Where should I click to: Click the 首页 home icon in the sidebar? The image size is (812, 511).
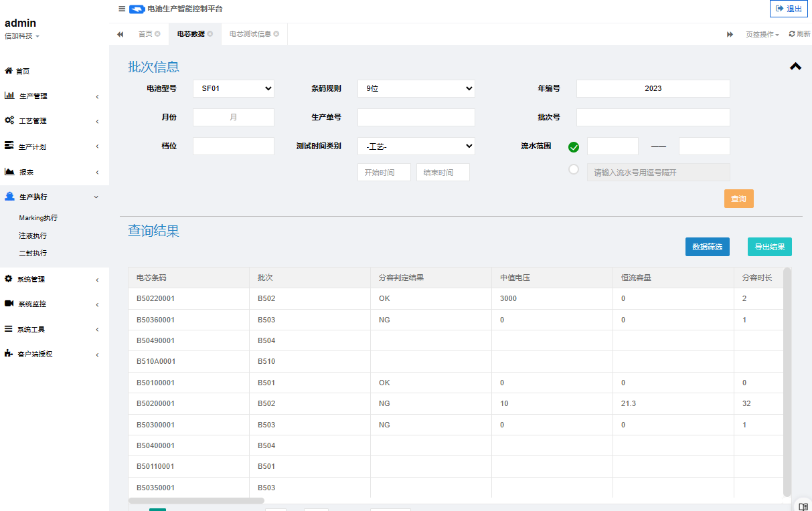[x=9, y=71]
